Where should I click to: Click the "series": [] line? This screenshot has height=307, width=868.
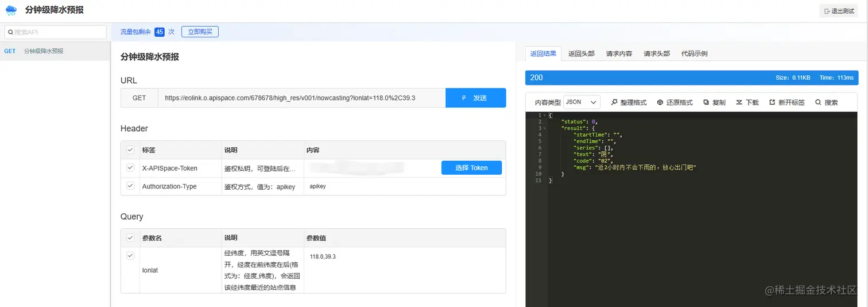594,148
